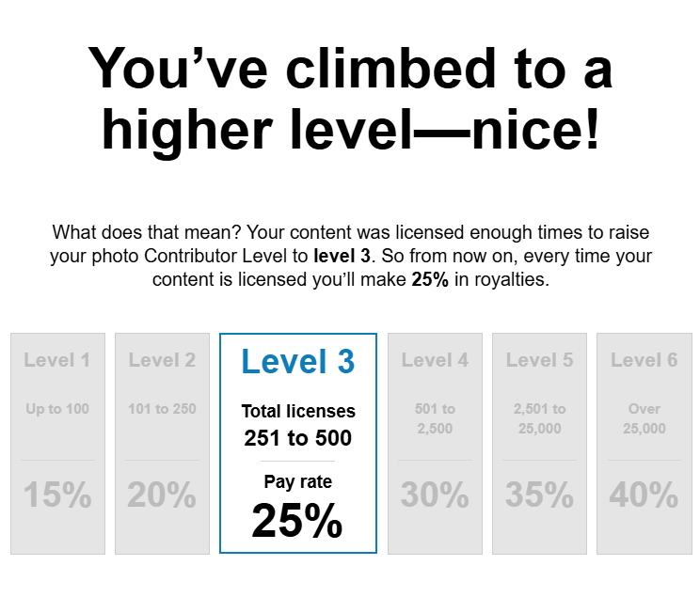Click the "Total licenses" label in the Level 3 card
This screenshot has width=700, height=597.
point(297,411)
